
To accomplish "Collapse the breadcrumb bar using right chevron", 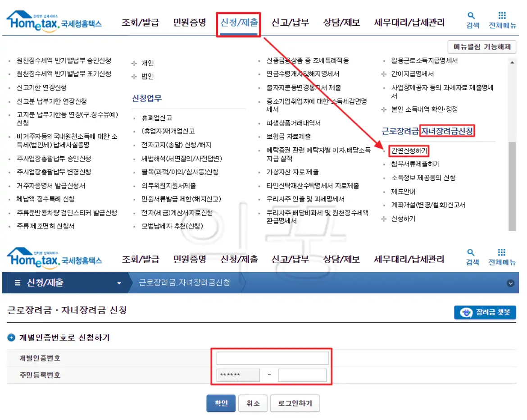I will (511, 283).
